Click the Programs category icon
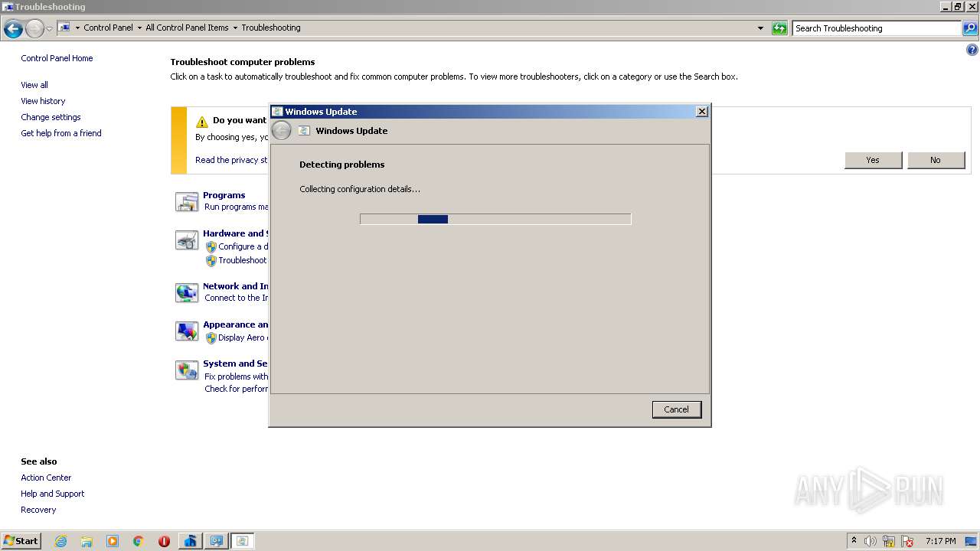Viewport: 980px width, 551px height. (x=187, y=201)
